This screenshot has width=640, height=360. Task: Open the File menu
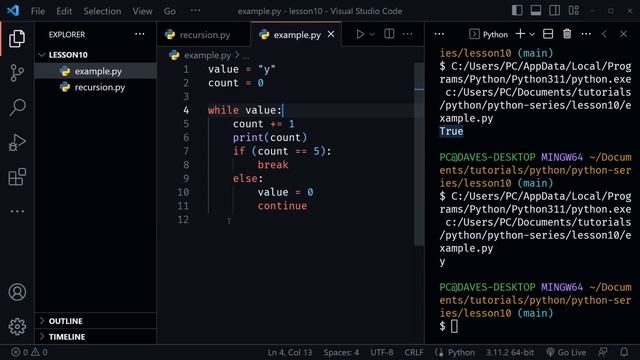coord(38,11)
